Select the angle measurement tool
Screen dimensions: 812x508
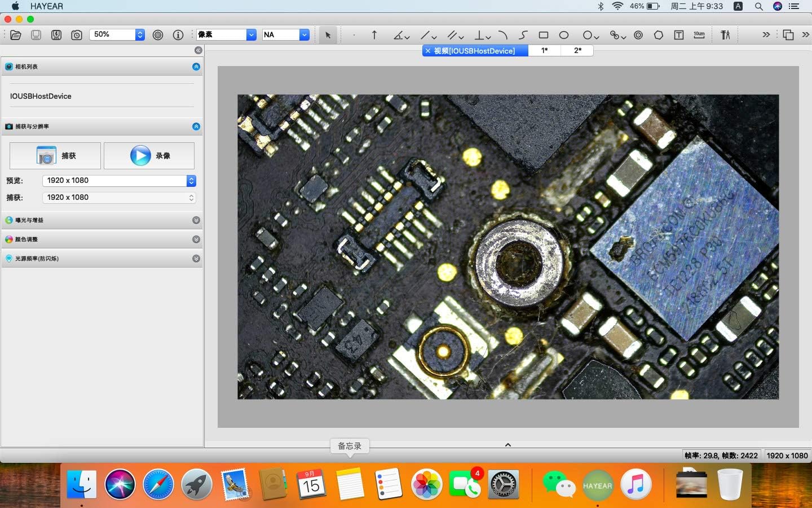click(399, 34)
